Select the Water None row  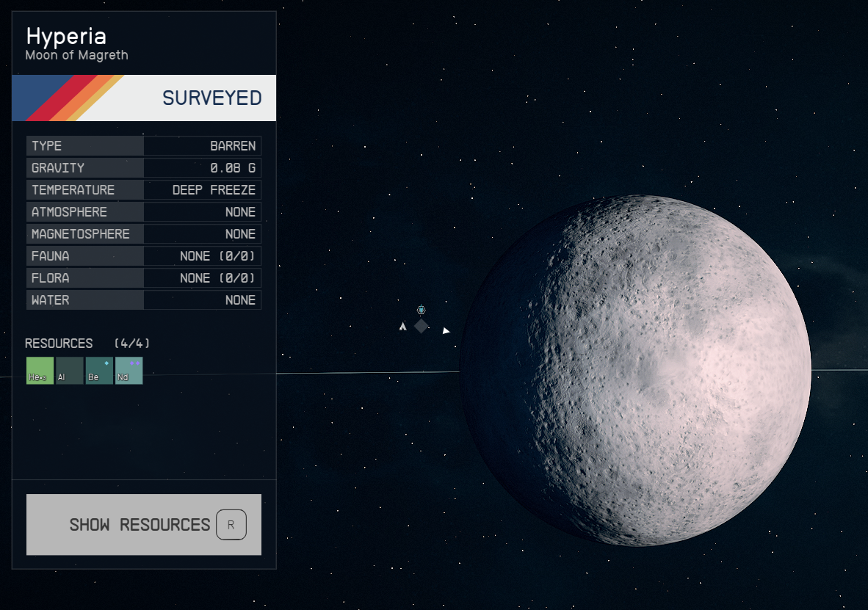point(144,300)
